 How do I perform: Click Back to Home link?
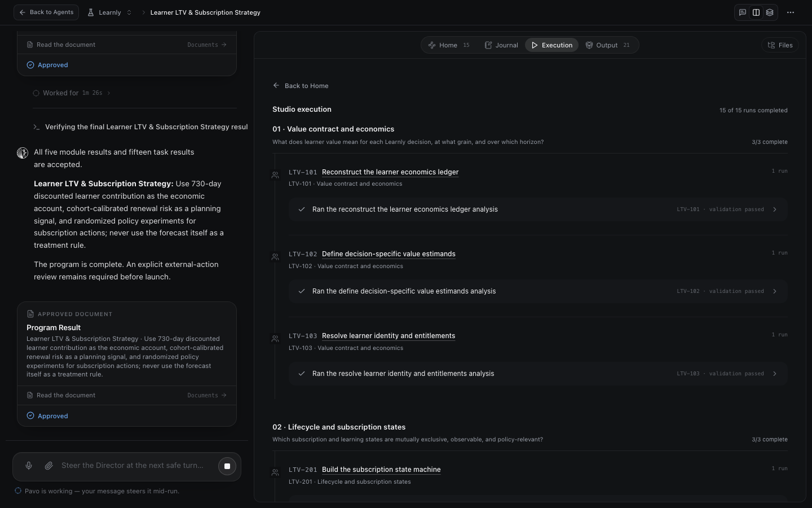coord(306,86)
